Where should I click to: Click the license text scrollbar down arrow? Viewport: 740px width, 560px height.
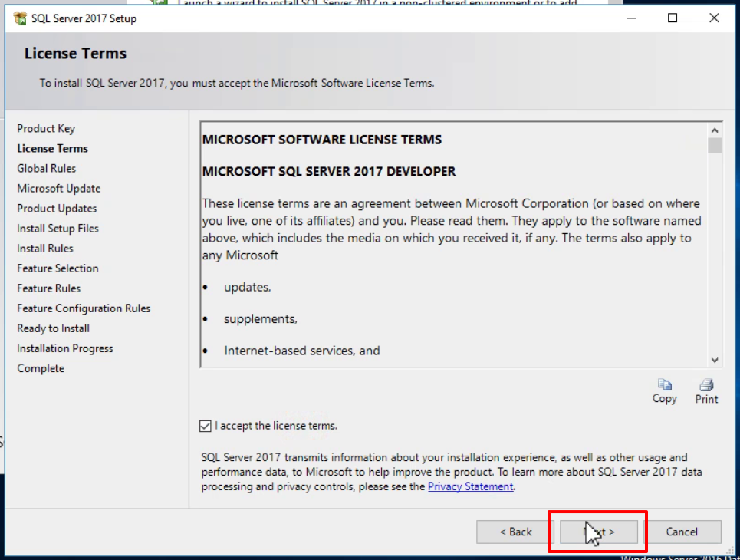click(x=715, y=361)
